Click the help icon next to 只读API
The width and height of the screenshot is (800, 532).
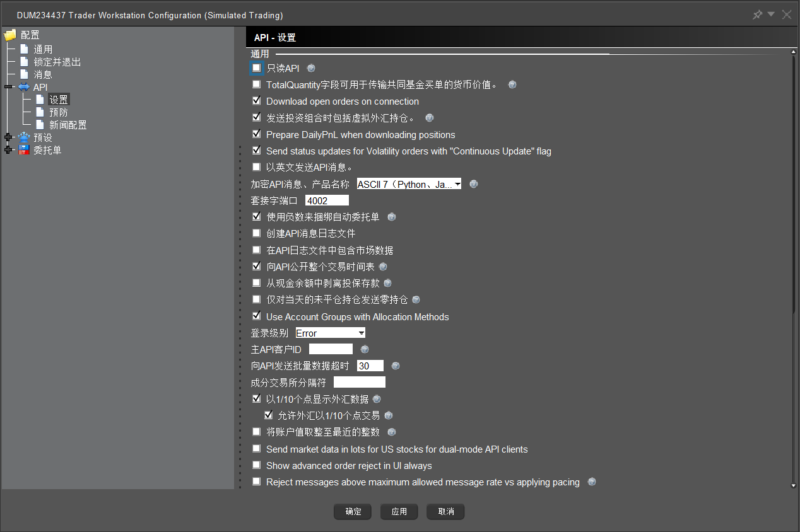311,68
